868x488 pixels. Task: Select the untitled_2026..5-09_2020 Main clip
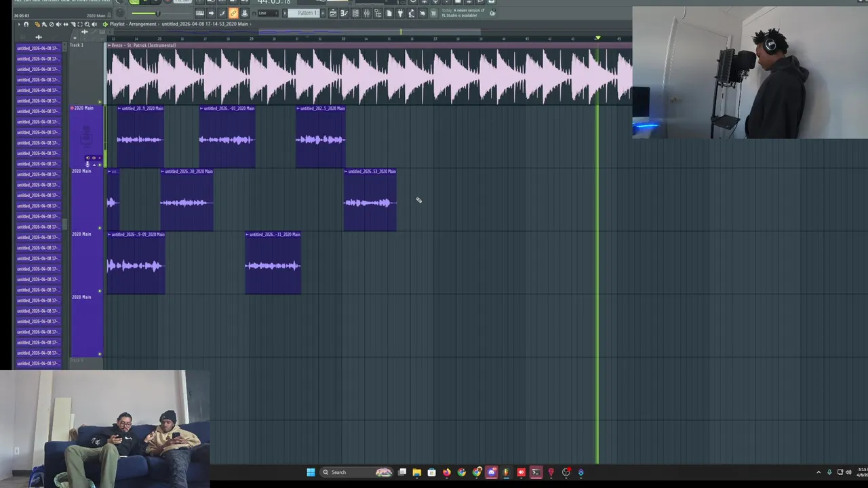[x=136, y=262]
